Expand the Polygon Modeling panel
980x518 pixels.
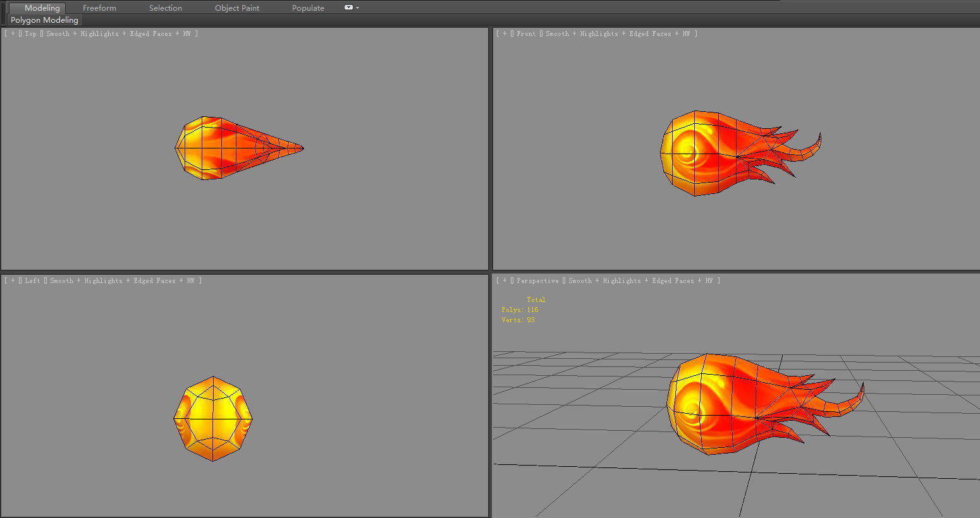(44, 20)
